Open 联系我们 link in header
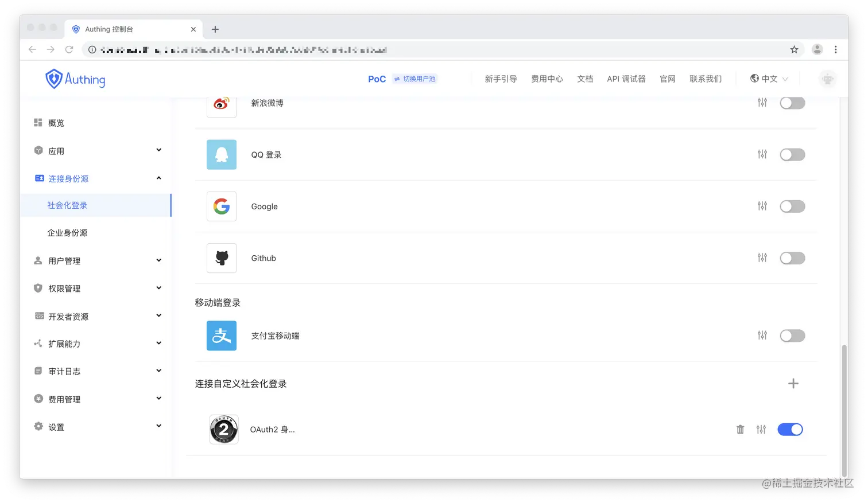This screenshot has height=503, width=868. (x=706, y=79)
